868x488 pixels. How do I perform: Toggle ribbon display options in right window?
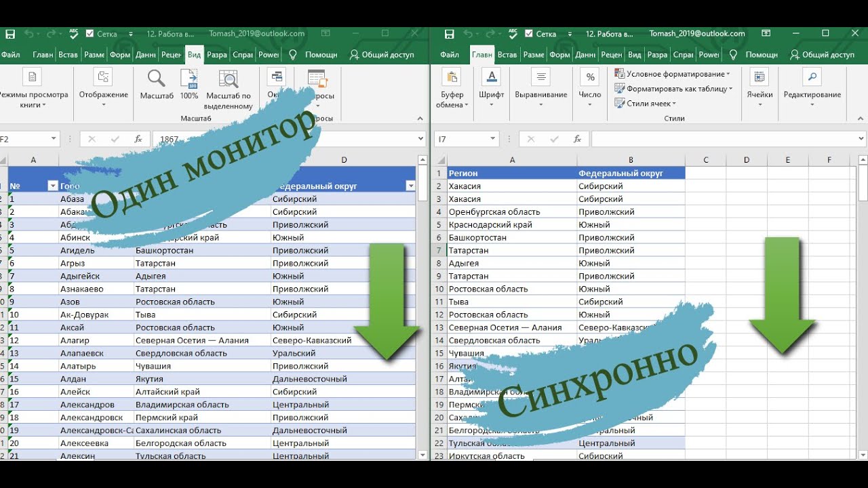(x=766, y=33)
